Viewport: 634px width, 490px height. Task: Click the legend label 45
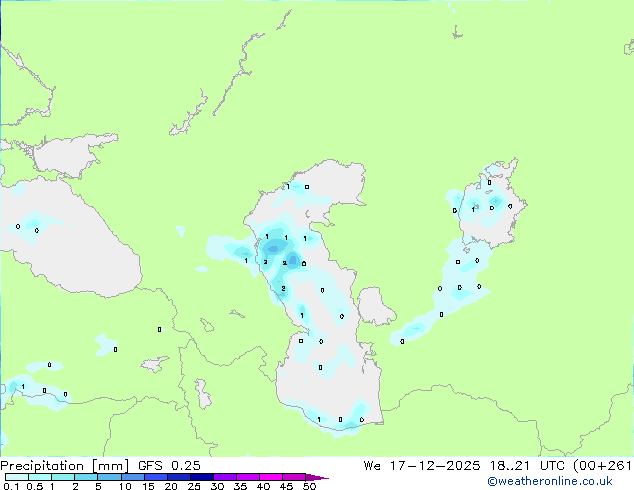coord(286,486)
